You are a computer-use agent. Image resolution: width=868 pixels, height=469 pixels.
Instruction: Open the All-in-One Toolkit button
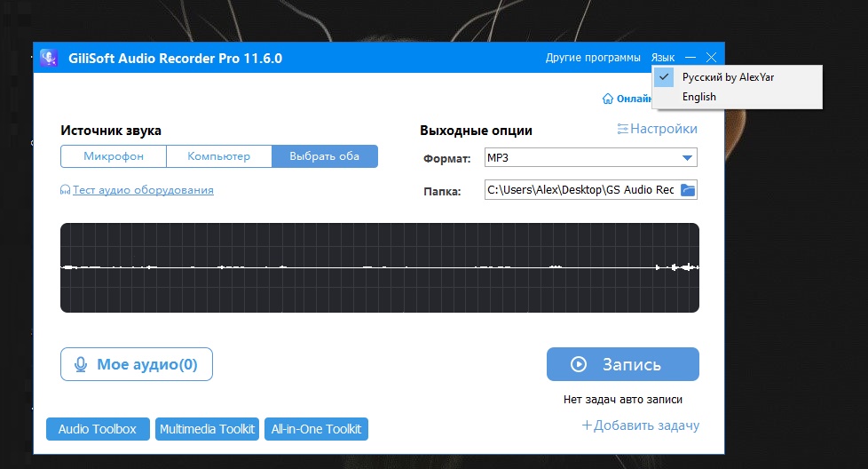click(316, 429)
